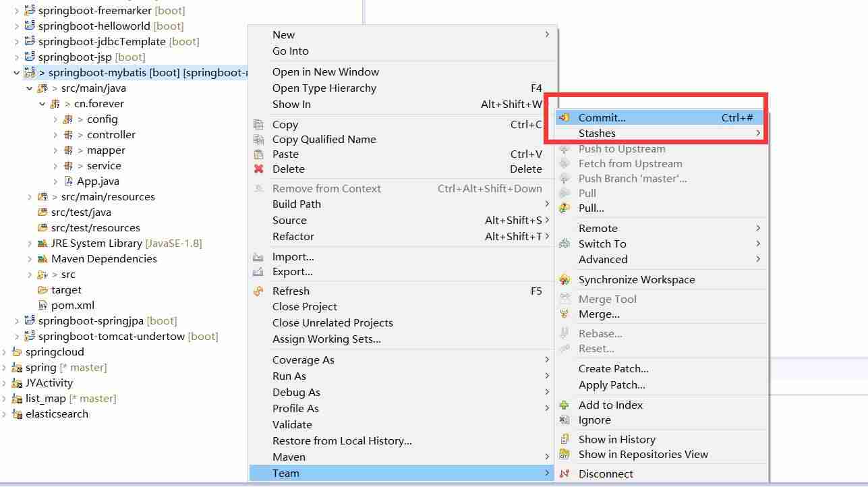Click the Merge Tool icon
This screenshot has height=487, width=868.
coord(565,299)
